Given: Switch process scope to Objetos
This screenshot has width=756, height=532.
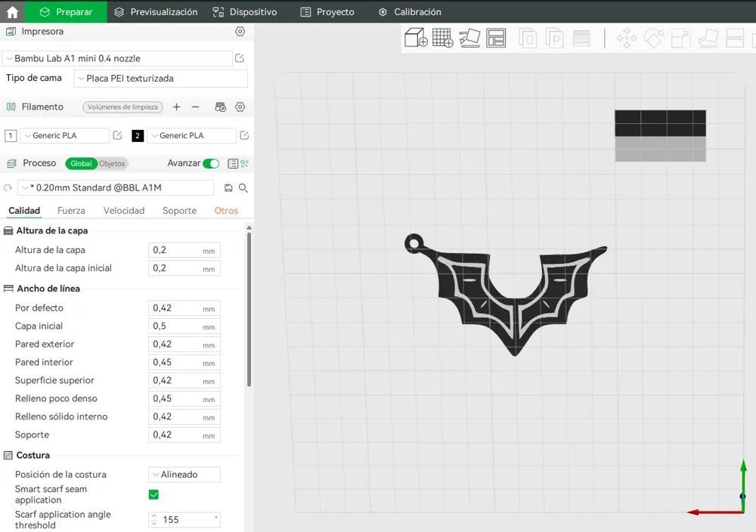Looking at the screenshot, I should [113, 164].
